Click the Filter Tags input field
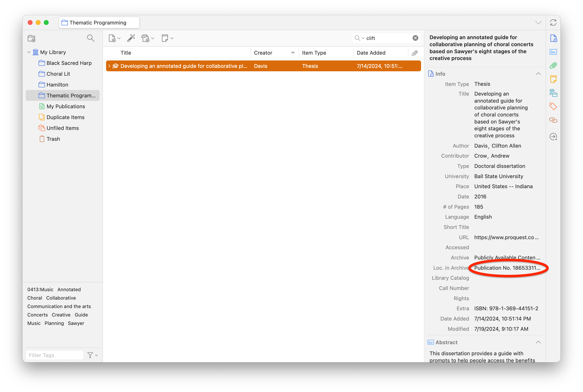 (54, 355)
